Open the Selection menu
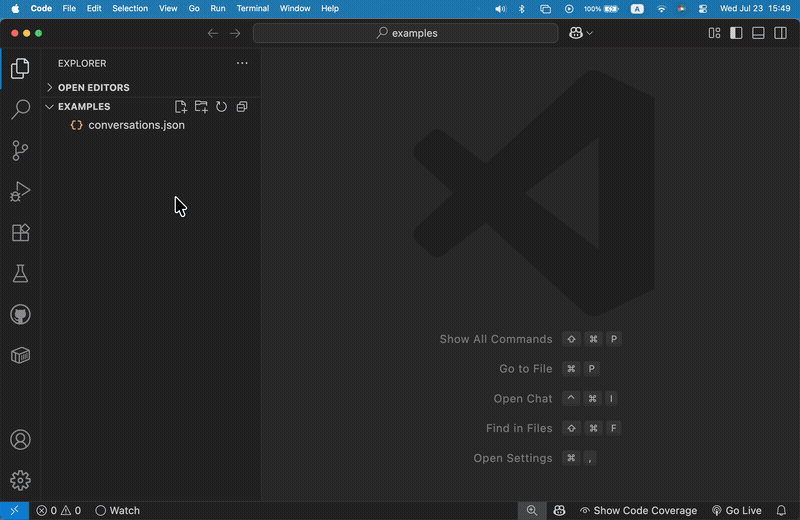The height and width of the screenshot is (520, 800). [130, 9]
